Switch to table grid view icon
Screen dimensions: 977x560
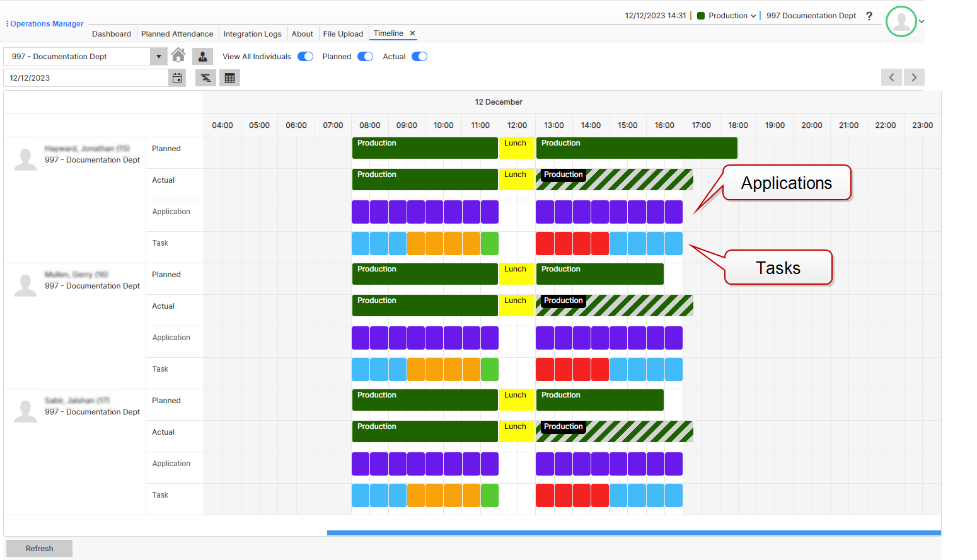229,78
